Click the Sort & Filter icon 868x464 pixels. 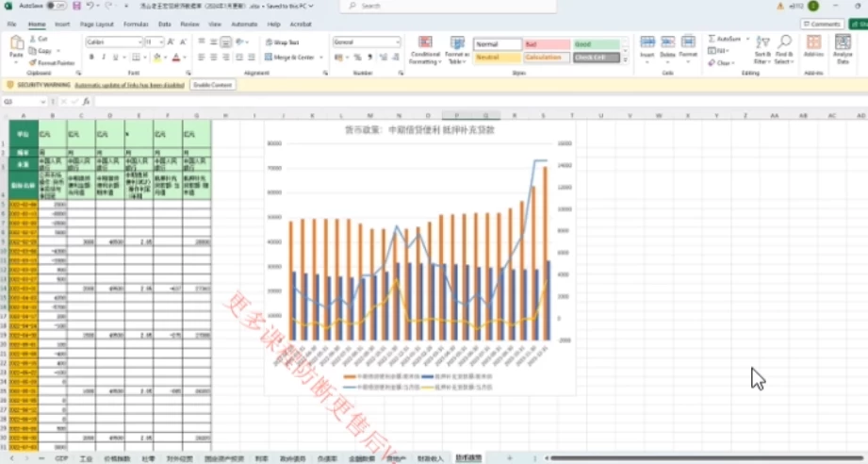point(762,43)
